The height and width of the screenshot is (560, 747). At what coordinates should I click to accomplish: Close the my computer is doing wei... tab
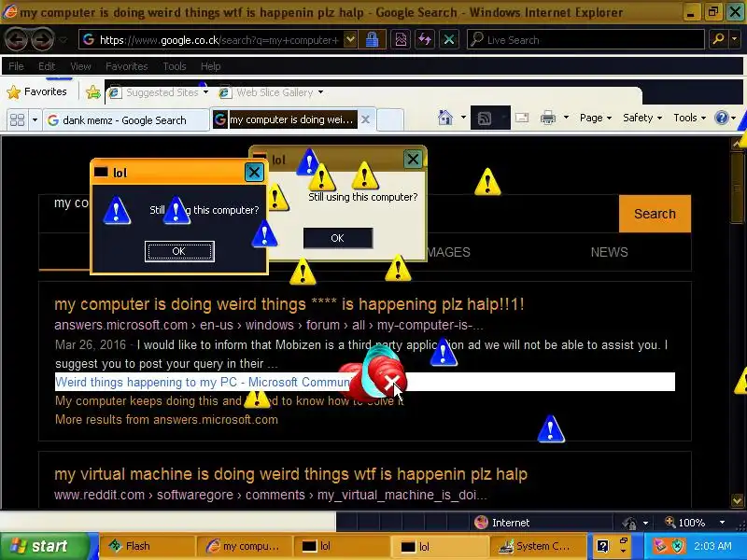tap(365, 119)
